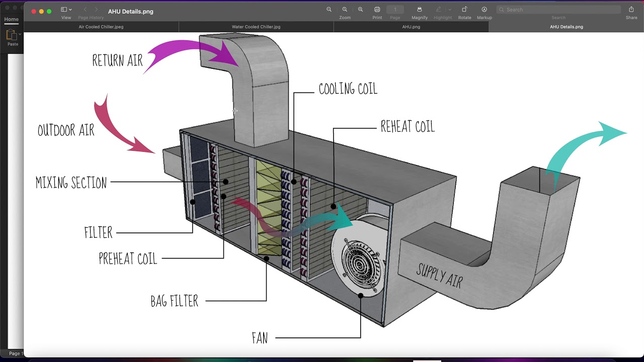Click the PREHEAT COIL label
This screenshot has width=644, height=362.
128,259
